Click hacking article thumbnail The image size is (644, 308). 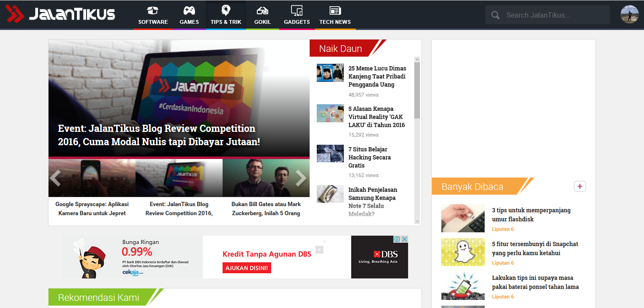tap(330, 154)
